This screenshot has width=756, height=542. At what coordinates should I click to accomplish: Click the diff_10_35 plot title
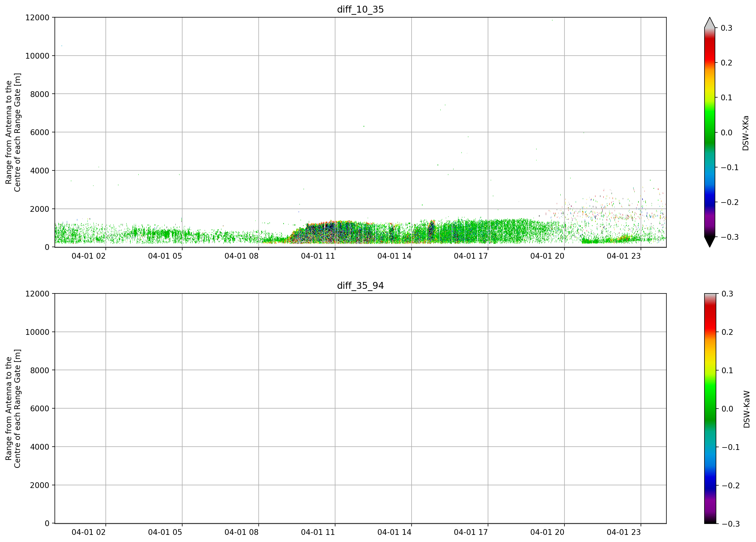pos(360,9)
